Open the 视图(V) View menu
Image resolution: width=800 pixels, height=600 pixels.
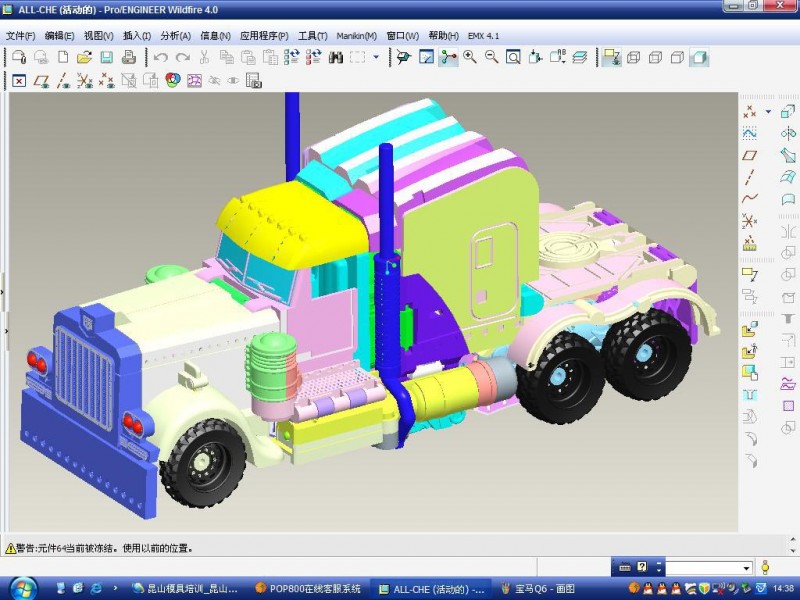(98, 36)
